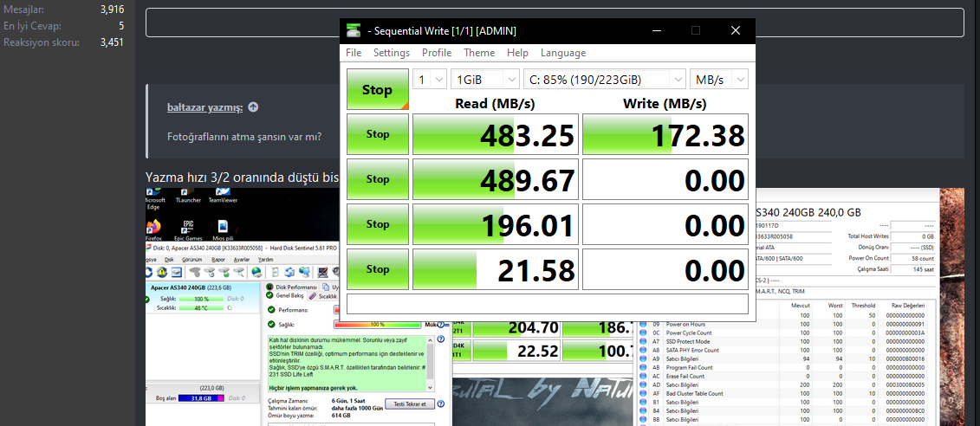This screenshot has height=426, width=980.
Task: Click the Threshold column header in CrystalDiskInfo
Action: [x=863, y=306]
